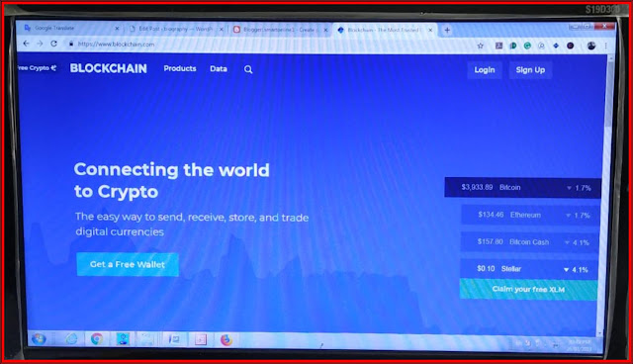The width and height of the screenshot is (633, 364).
Task: Open the Data menu
Action: (x=219, y=69)
